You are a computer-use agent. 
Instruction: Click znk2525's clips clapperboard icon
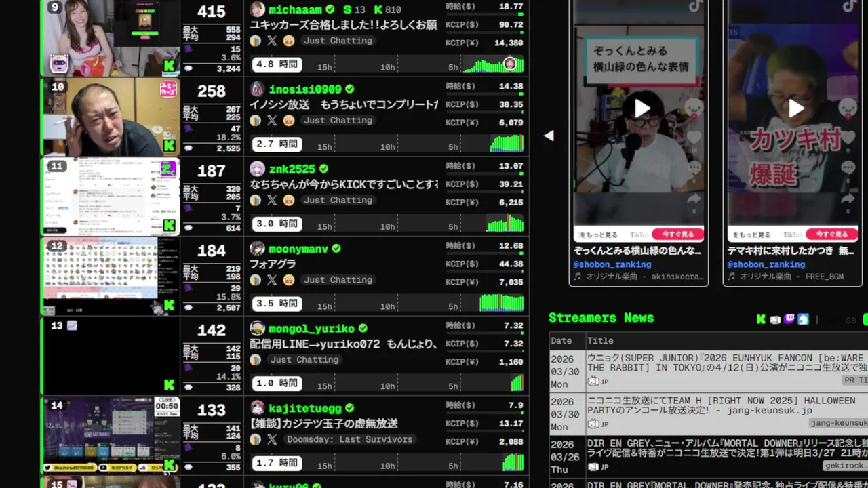[x=289, y=201]
